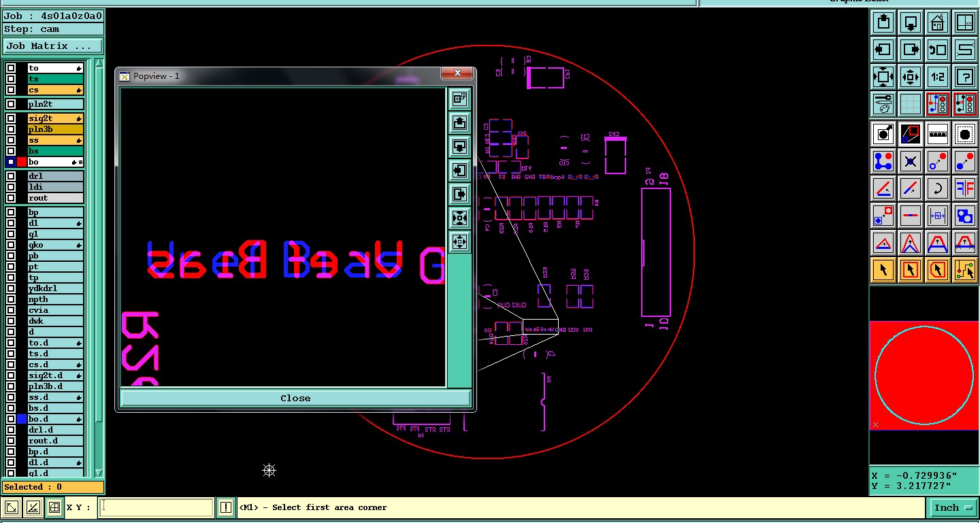Toggle visibility checkbox for layer cs
Image resolution: width=980 pixels, height=523 pixels.
[11, 90]
